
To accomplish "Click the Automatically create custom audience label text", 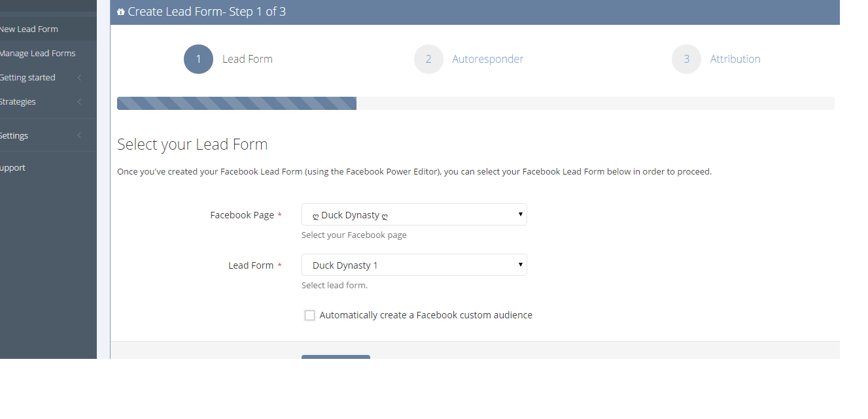I will click(426, 315).
